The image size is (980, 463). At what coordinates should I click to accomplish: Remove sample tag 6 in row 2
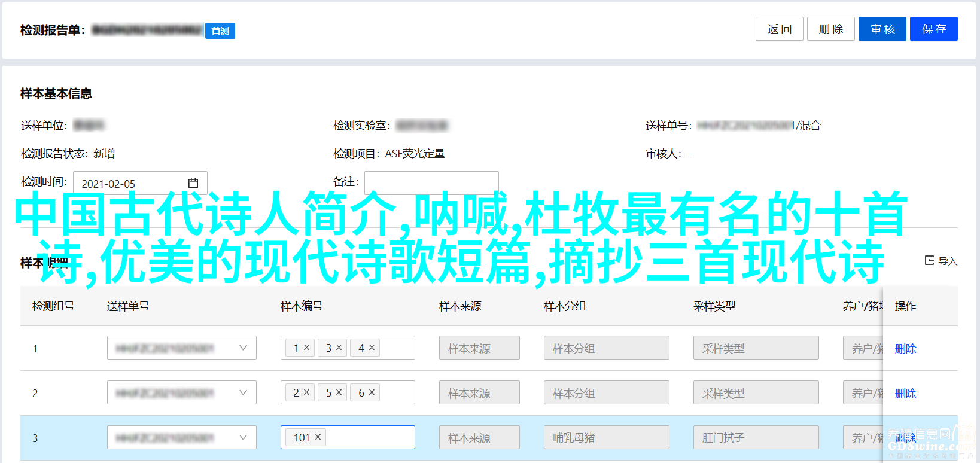click(372, 392)
